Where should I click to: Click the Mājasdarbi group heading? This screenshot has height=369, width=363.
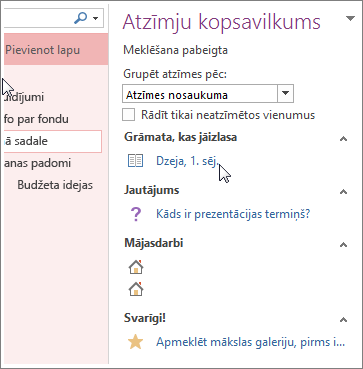154,243
